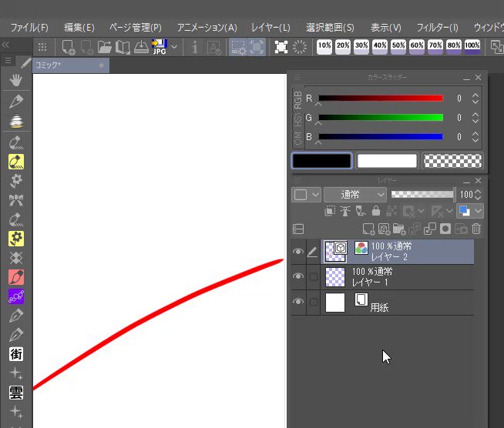This screenshot has width=504, height=428.
Task: Expand the dropdown arrow beside JPG export
Action: 174,47
